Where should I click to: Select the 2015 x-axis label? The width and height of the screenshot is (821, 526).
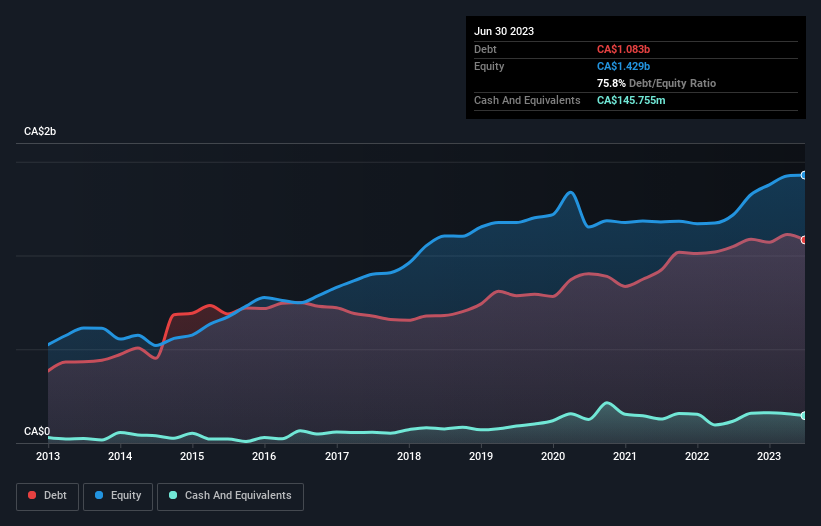[192, 456]
